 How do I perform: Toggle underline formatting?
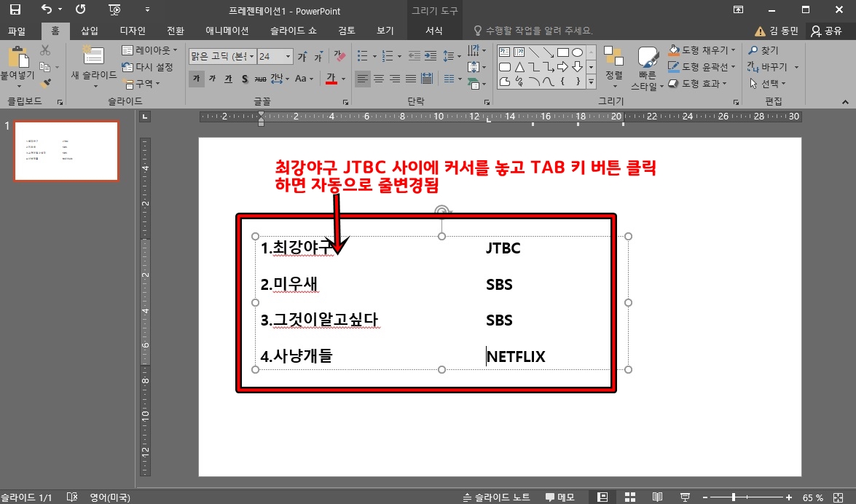(x=228, y=79)
